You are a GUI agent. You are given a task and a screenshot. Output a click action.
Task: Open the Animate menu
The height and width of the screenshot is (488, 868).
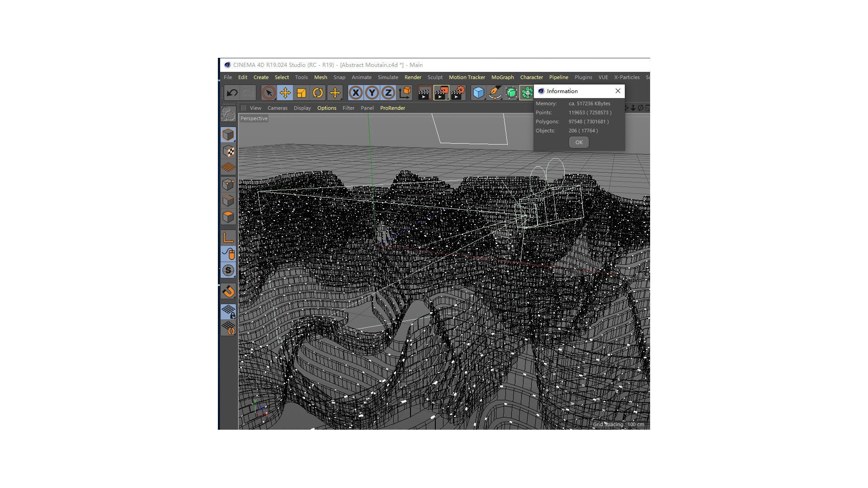coord(362,77)
